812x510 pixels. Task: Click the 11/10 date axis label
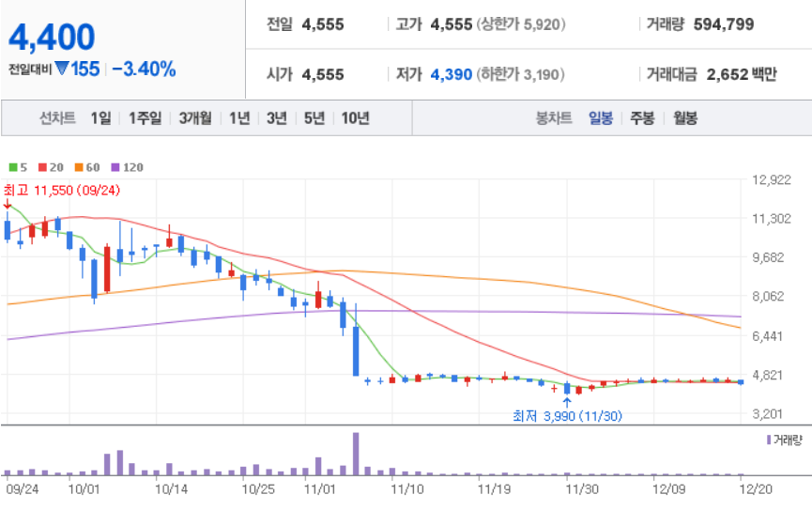[x=407, y=489]
